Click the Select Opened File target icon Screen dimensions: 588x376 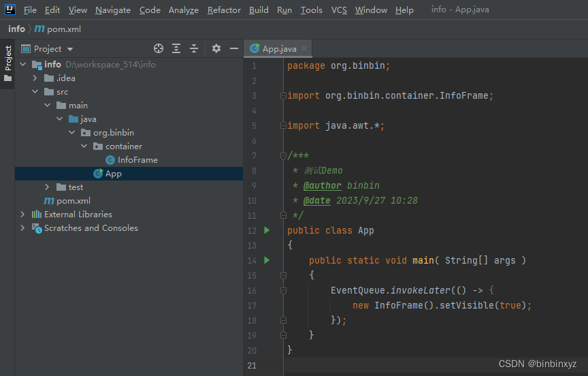click(159, 48)
